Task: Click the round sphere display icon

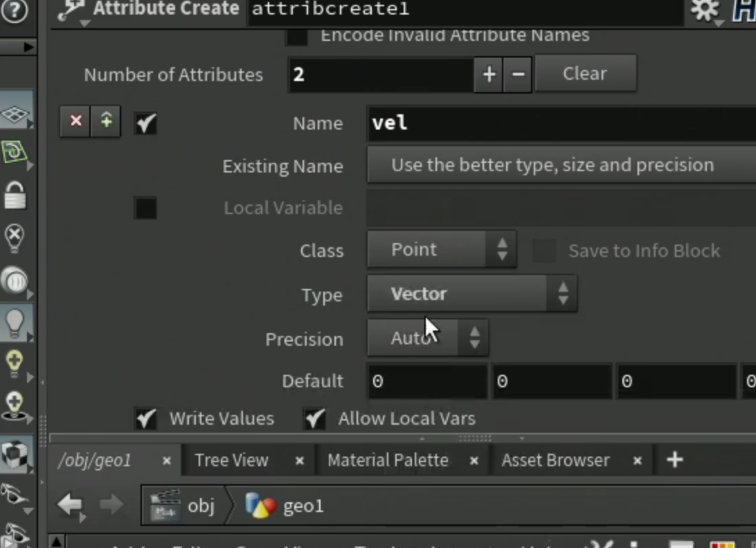Action: pyautogui.click(x=15, y=280)
